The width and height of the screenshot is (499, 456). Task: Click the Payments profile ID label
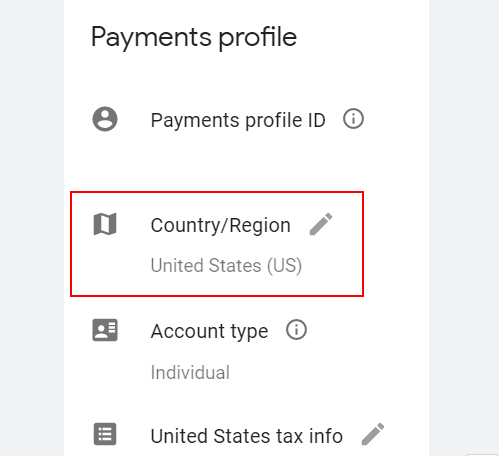(238, 120)
